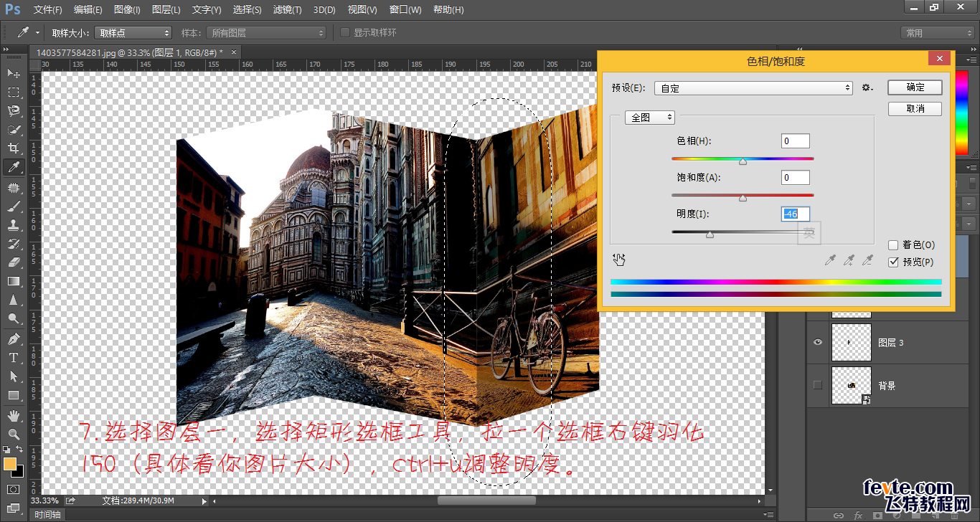
Task: Click the add-to-sample eyedropper in the dialog
Action: pos(849,260)
